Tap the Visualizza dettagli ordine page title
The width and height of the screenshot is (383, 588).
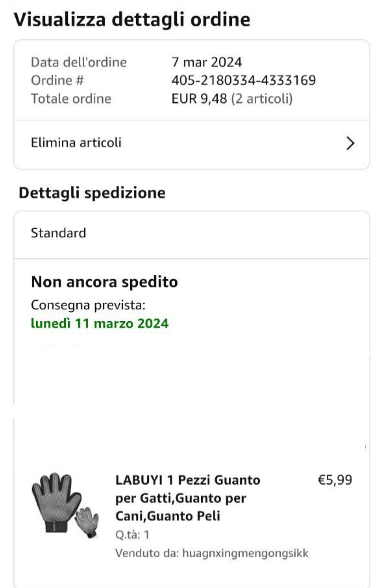(132, 20)
